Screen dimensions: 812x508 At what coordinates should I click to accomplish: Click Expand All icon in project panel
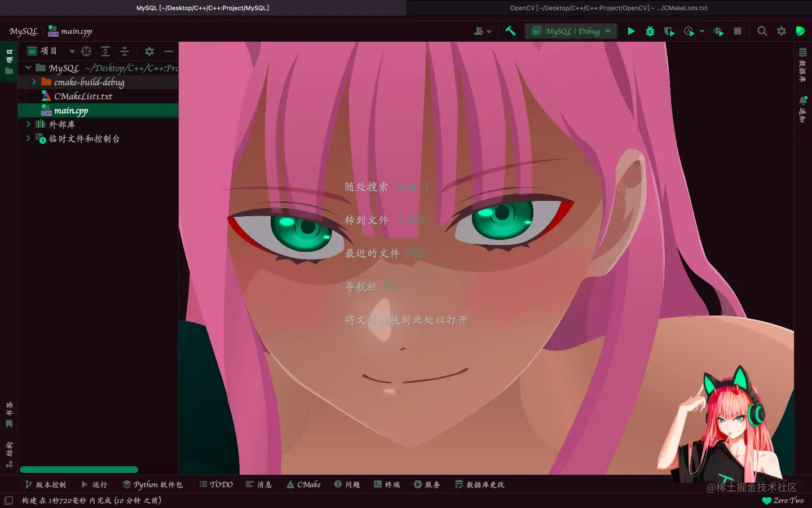tap(105, 51)
